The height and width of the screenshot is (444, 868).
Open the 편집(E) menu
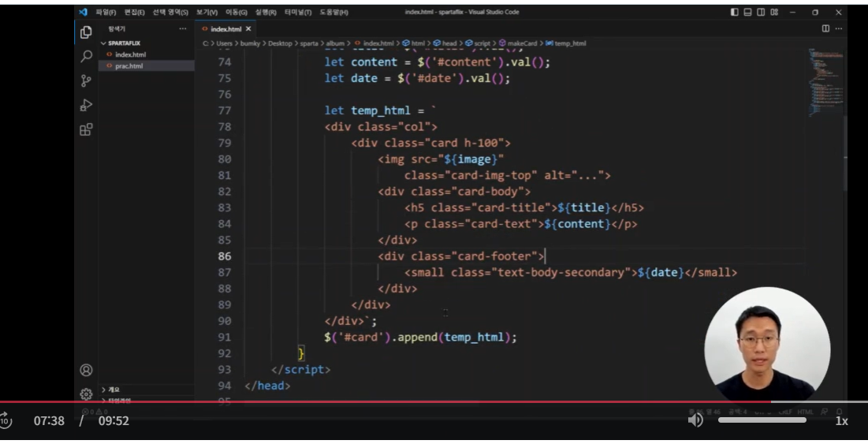point(134,12)
